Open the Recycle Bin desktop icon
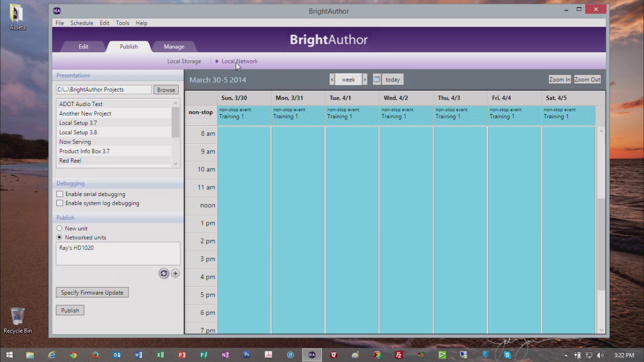Image resolution: width=644 pixels, height=362 pixels. (x=18, y=321)
